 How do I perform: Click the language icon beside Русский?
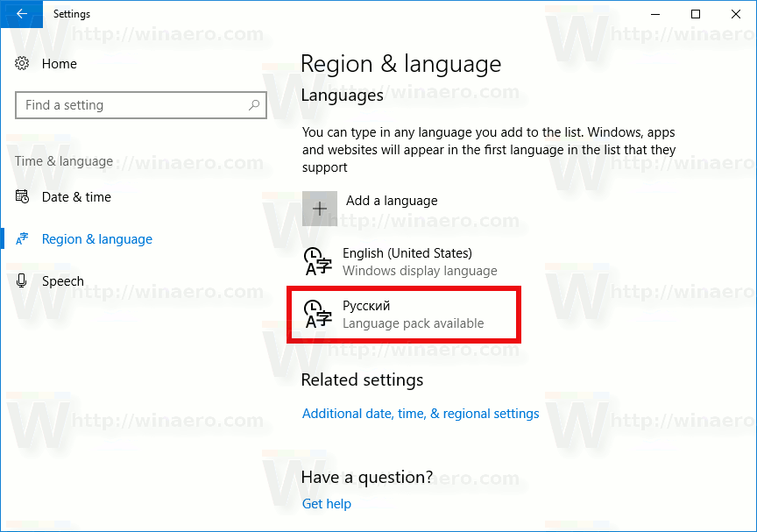(x=318, y=314)
